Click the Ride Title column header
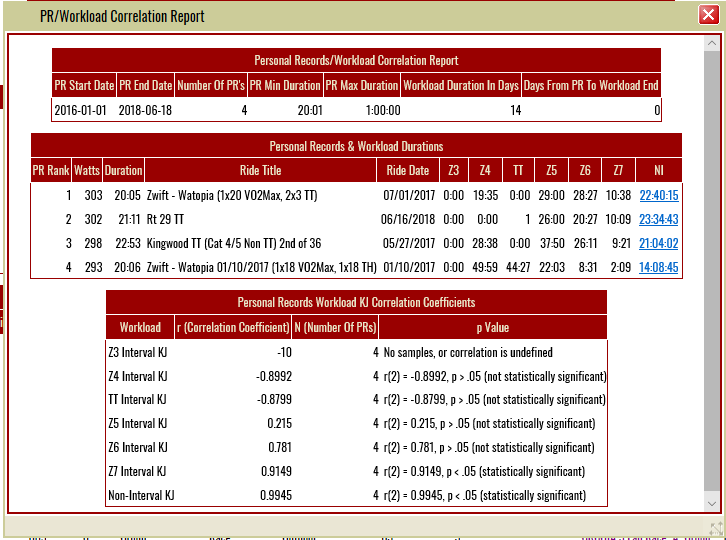Viewport: 726px width, 540px height. click(260, 170)
